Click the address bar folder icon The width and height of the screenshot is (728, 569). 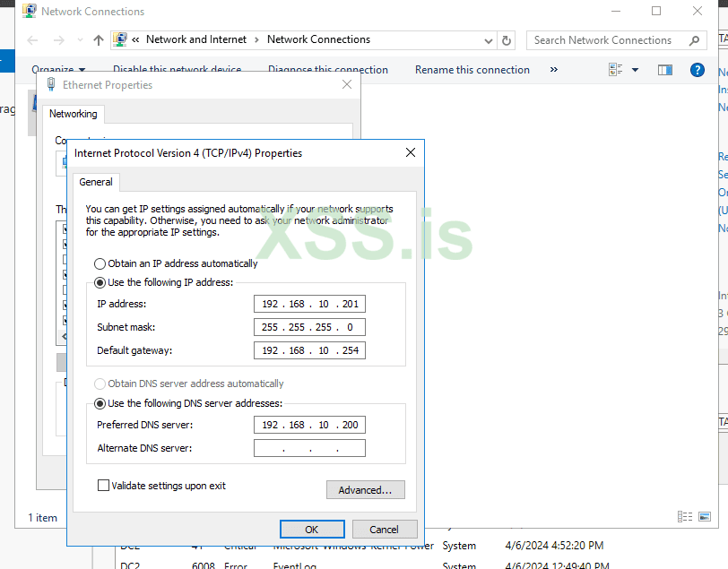click(120, 39)
